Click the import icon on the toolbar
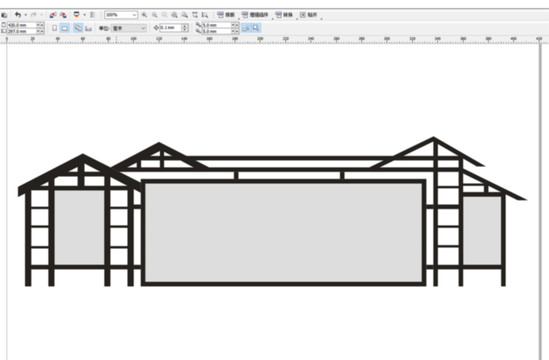 pos(53,15)
